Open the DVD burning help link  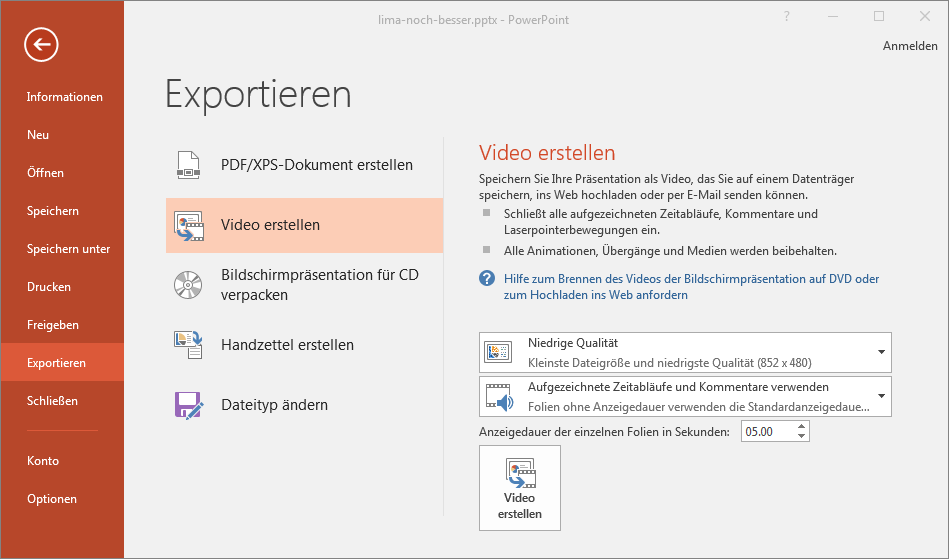pos(691,287)
